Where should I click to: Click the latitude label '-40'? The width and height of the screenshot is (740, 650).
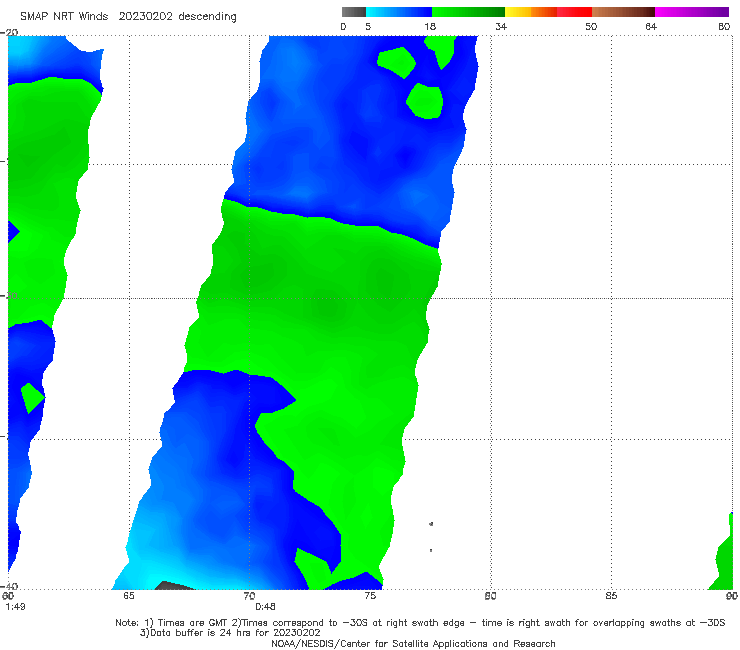(x=9, y=586)
